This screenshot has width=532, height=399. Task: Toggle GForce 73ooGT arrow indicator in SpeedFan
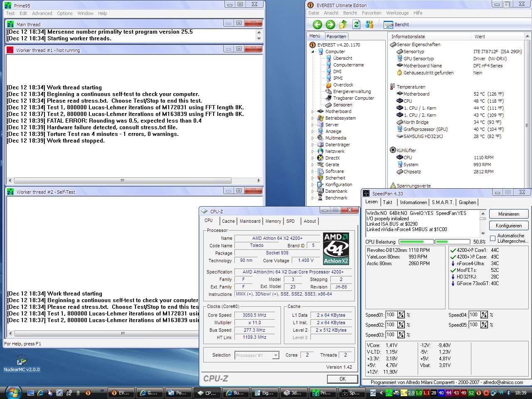pyautogui.click(x=453, y=283)
